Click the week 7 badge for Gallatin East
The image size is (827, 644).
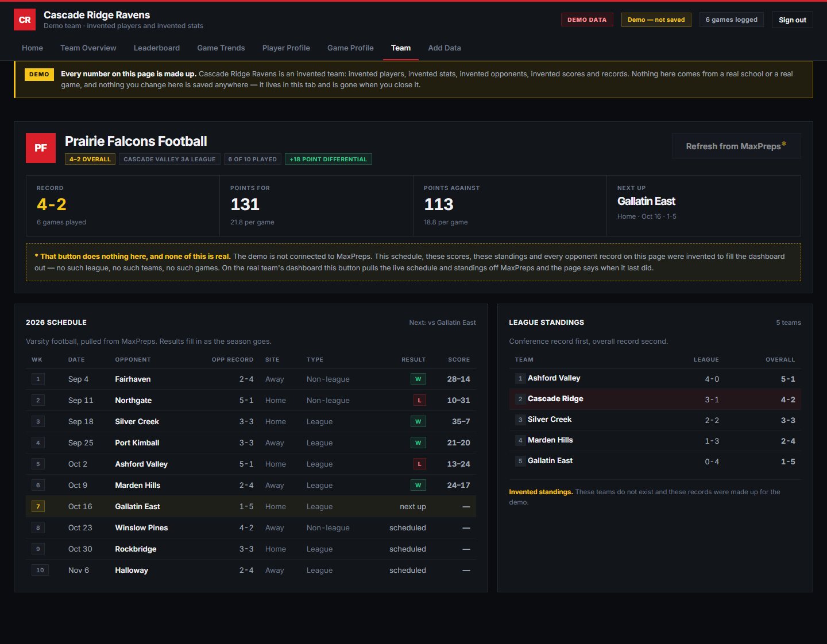(38, 506)
